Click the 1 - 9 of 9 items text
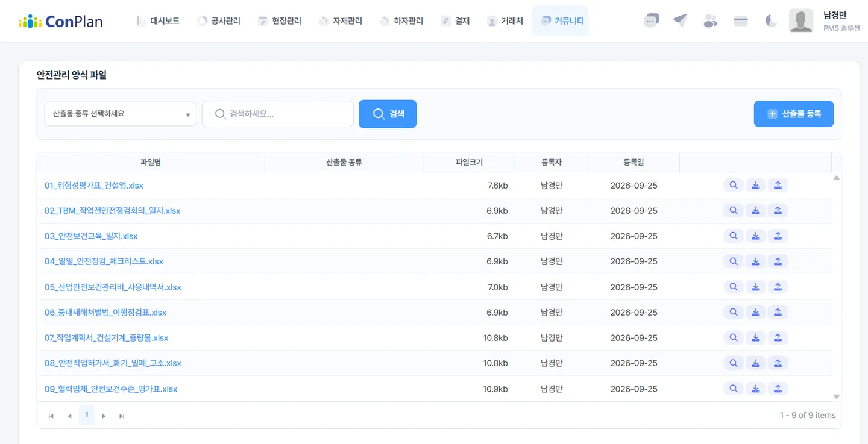Viewport: 868px width, 444px height. [x=808, y=415]
